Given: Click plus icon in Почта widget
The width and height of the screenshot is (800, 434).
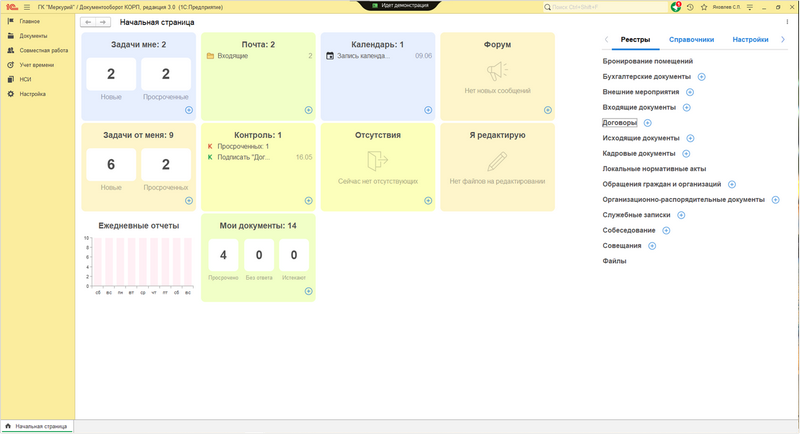Looking at the screenshot, I should click(x=308, y=110).
